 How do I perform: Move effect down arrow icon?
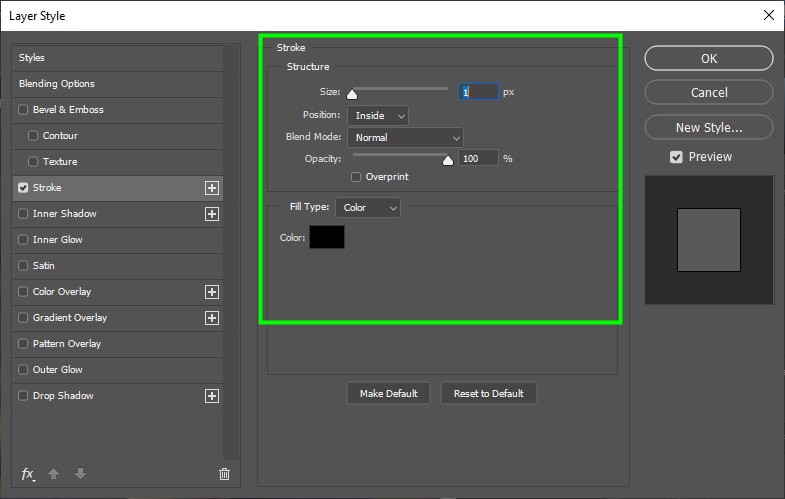(x=80, y=473)
